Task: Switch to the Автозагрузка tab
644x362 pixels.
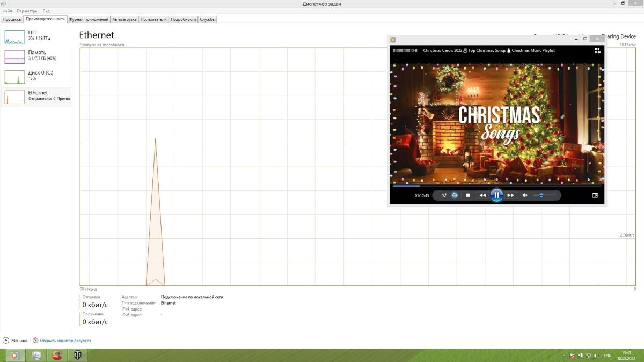Action: (x=125, y=19)
